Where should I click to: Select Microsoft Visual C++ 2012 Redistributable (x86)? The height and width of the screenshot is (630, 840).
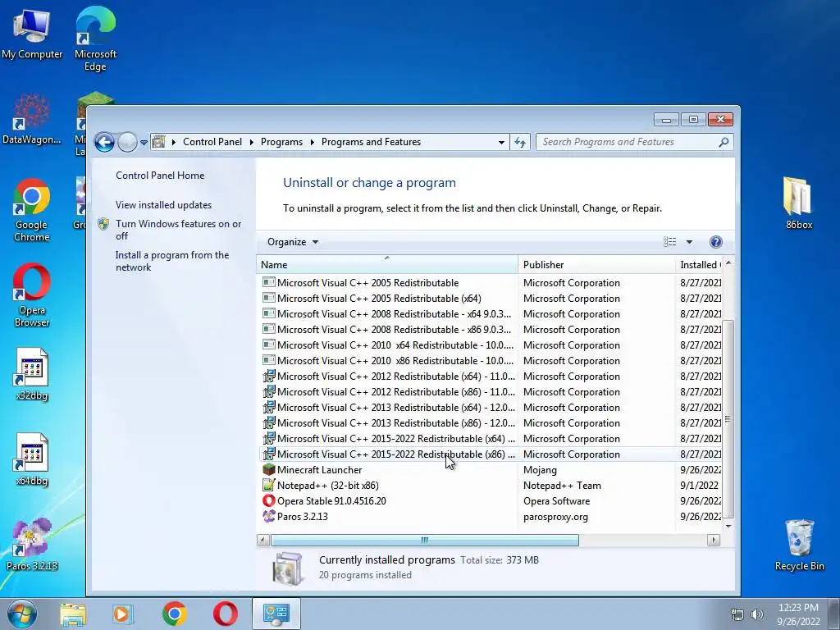(491, 391)
